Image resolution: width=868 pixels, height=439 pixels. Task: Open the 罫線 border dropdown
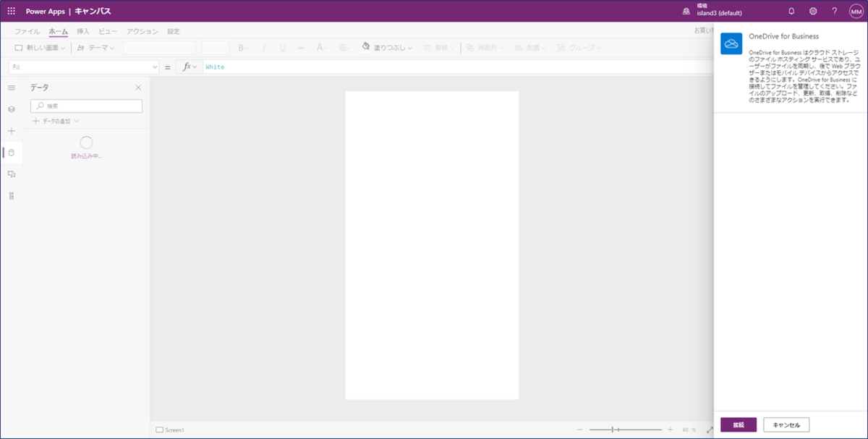tap(437, 48)
